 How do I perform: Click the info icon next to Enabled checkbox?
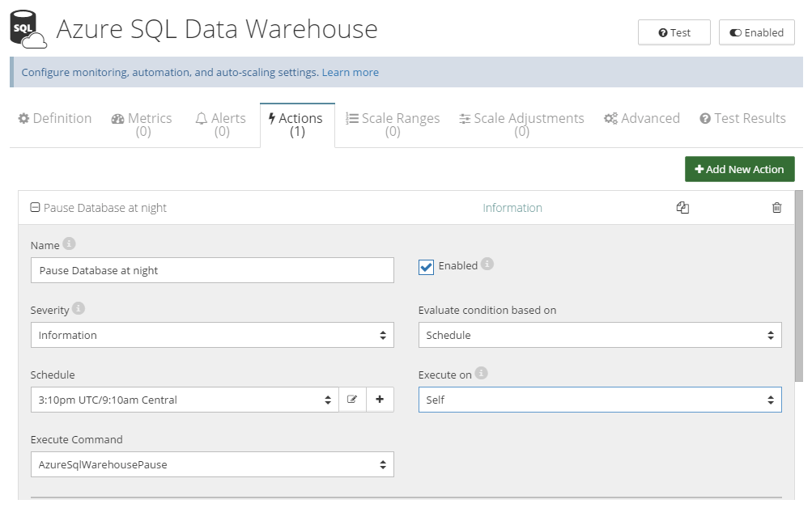487,264
